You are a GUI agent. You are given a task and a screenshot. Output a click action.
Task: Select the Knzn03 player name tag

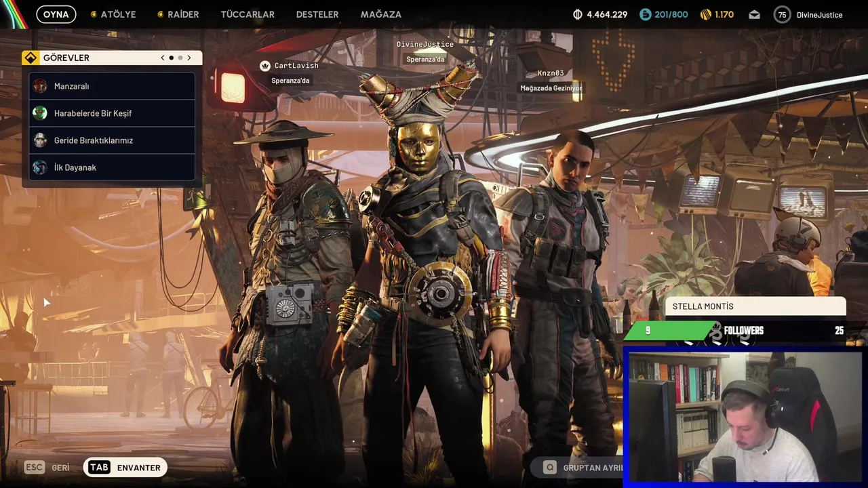tap(551, 73)
